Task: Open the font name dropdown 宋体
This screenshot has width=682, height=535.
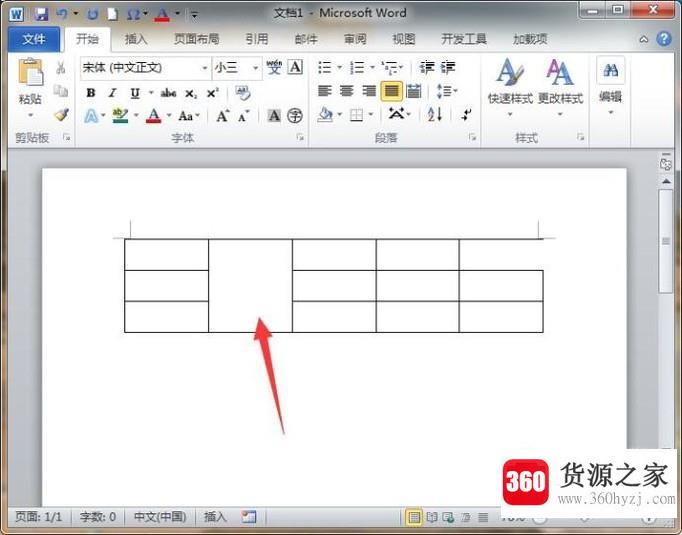Action: (204, 68)
